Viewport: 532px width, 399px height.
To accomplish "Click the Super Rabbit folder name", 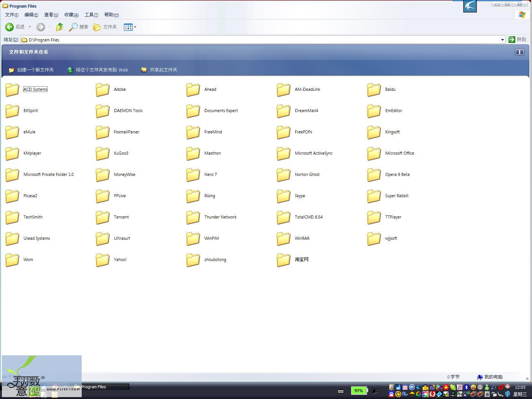I will pos(397,196).
